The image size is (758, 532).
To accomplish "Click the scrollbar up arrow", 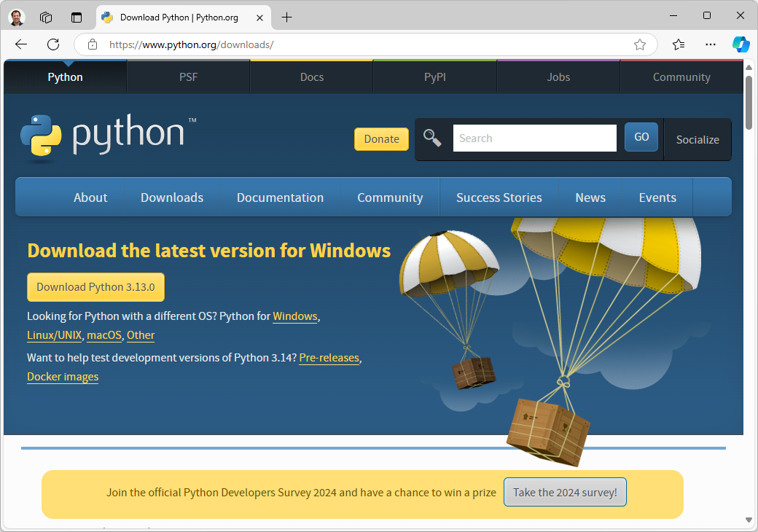I will coord(749,67).
